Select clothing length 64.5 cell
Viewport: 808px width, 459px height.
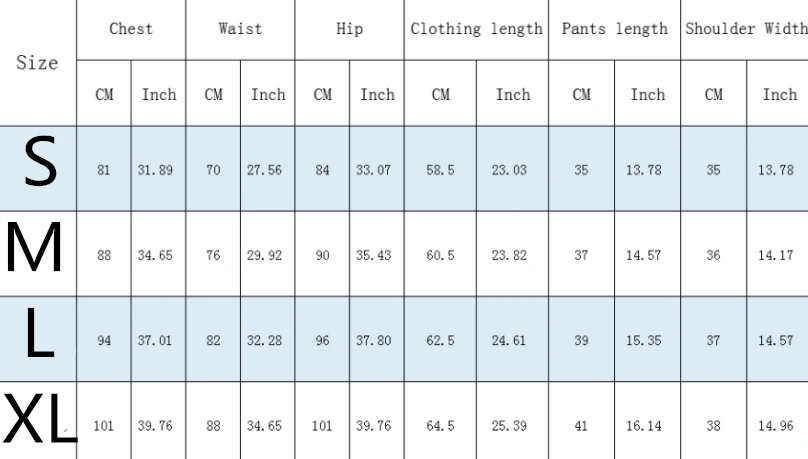[441, 426]
